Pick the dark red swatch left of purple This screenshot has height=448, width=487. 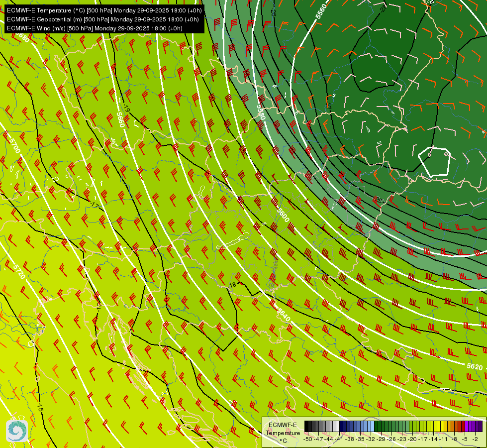(463, 426)
